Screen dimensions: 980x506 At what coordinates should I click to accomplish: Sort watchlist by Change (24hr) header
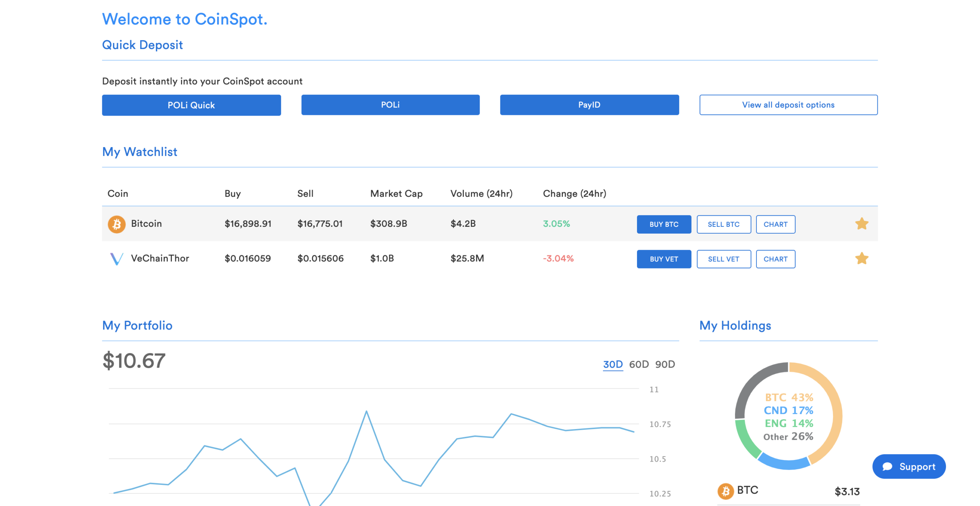pyautogui.click(x=574, y=193)
